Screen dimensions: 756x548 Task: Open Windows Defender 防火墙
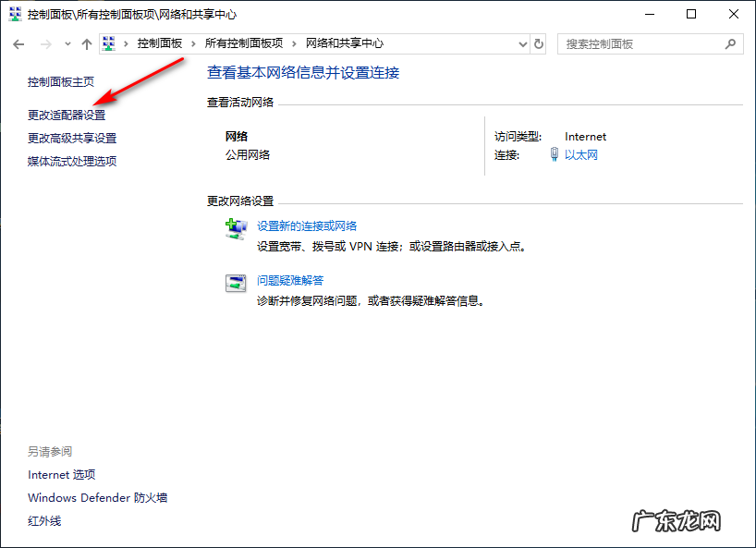pos(95,497)
